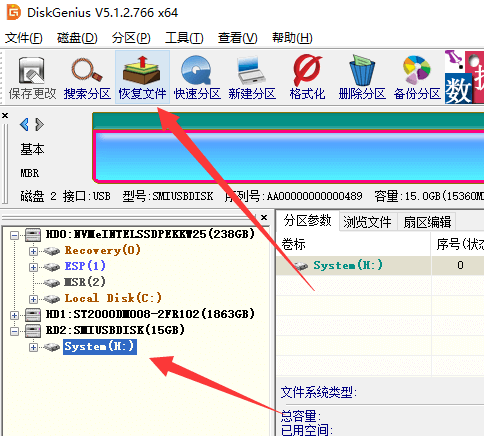Click the Save Changes (保存更改) toolbar icon
Viewport: 484px width, 436px height.
32,78
